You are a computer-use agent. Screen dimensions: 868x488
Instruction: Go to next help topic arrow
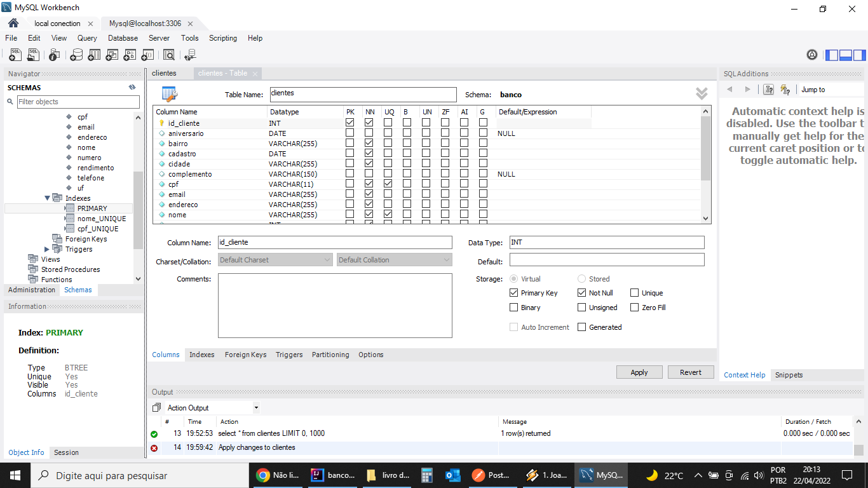[747, 90]
